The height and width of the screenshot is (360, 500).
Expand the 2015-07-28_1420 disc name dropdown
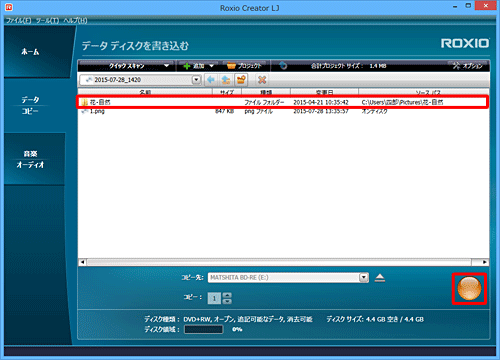pyautogui.click(x=196, y=80)
